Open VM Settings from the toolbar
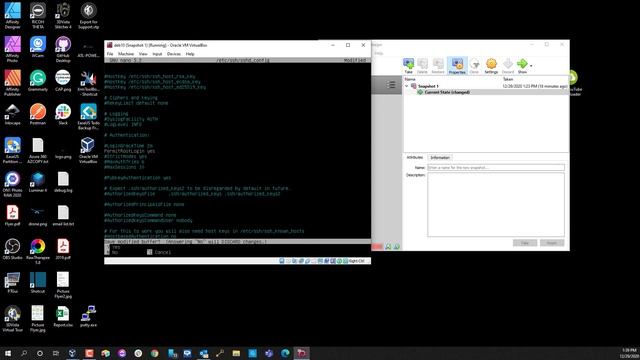 coord(491,65)
